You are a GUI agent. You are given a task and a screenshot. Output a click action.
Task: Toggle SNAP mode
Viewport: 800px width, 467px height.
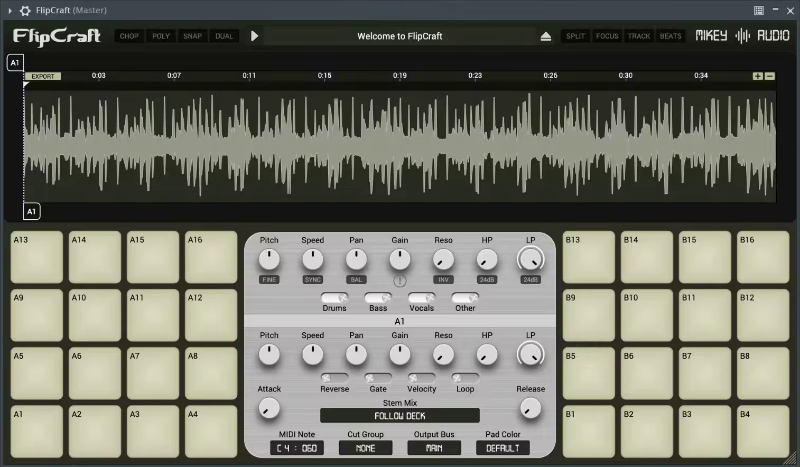(192, 36)
